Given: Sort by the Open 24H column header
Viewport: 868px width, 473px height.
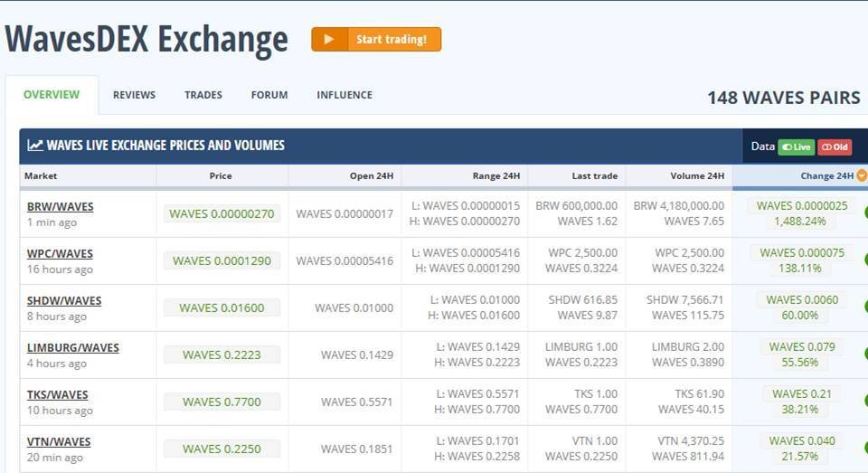Looking at the screenshot, I should (372, 175).
